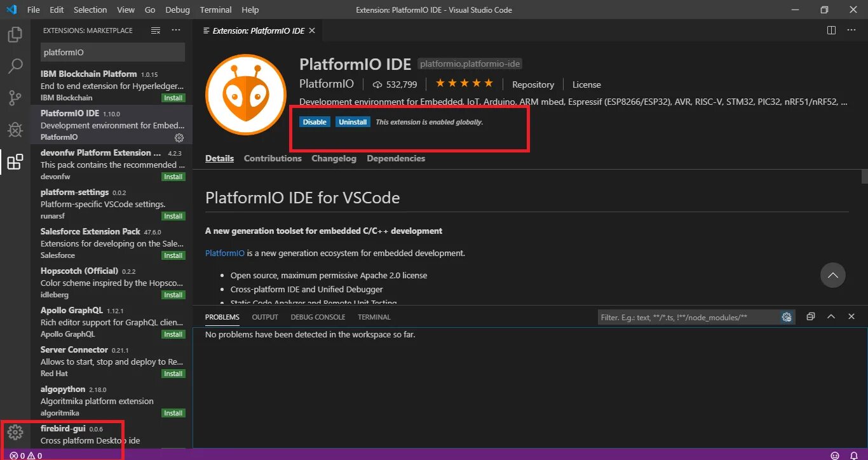Open the More Actions menu for extensions panel
Screen dimensions: 868x460
pyautogui.click(x=175, y=30)
